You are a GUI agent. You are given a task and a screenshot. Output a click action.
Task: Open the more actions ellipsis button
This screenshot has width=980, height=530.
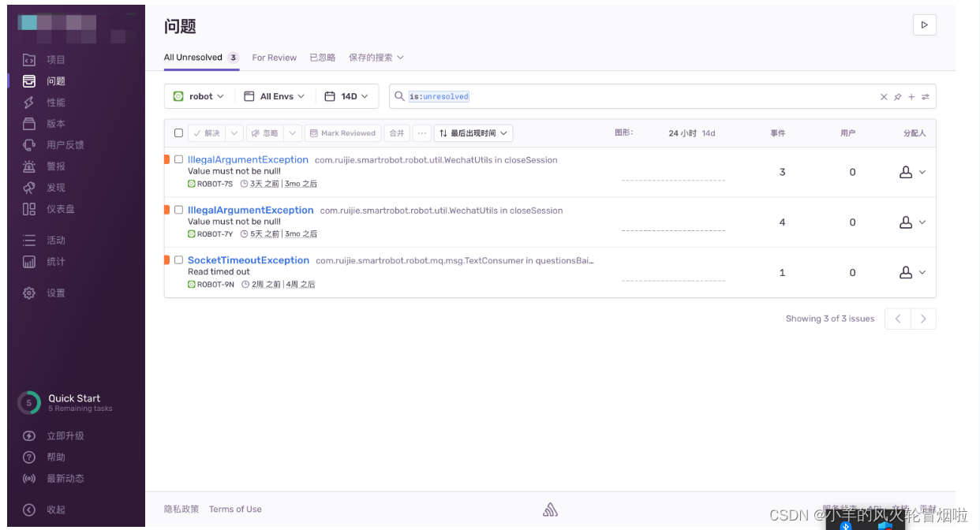point(422,133)
